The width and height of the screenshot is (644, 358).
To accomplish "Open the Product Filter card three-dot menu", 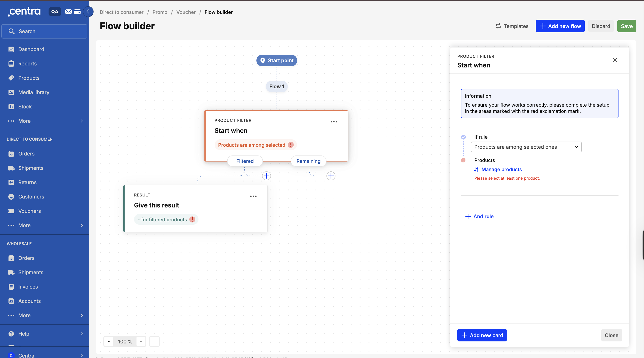I will pos(334,122).
